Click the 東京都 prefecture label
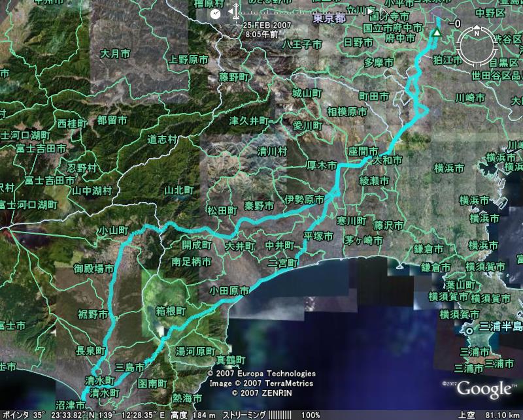This screenshot has width=523, height=420. tap(329, 18)
